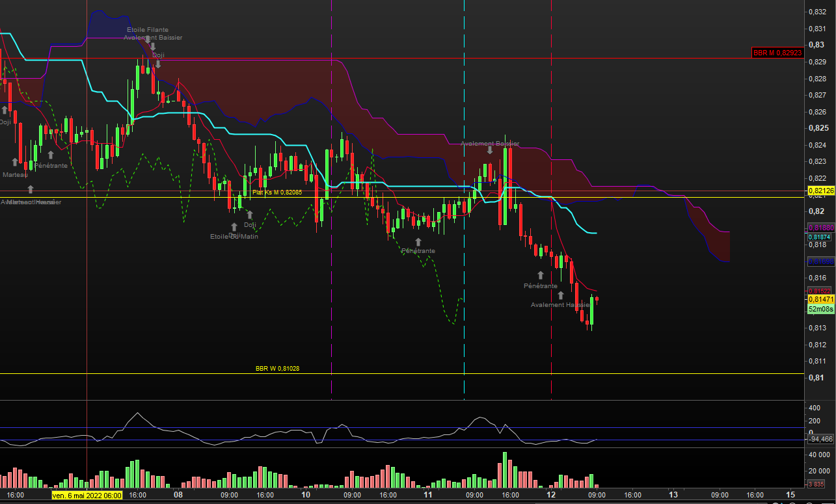Click the current price tag 0,81471
Image resolution: width=836 pixels, height=504 pixels.
820,299
